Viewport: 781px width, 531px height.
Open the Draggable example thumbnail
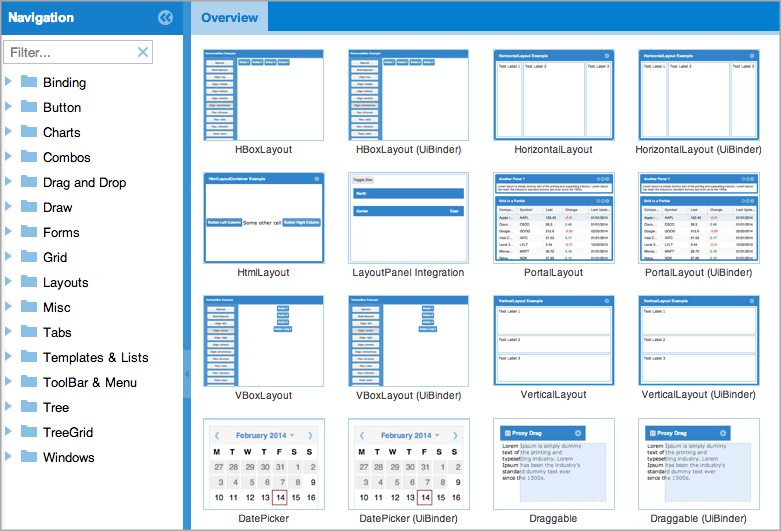click(x=553, y=464)
